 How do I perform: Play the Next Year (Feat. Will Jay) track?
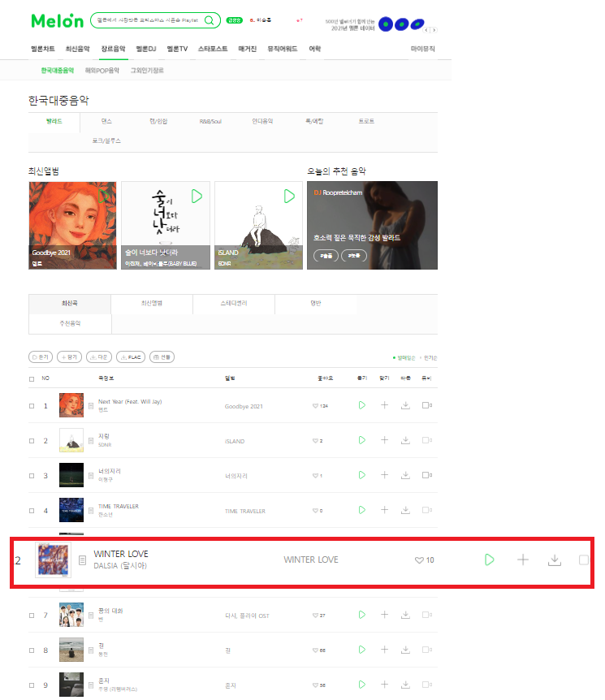point(362,405)
